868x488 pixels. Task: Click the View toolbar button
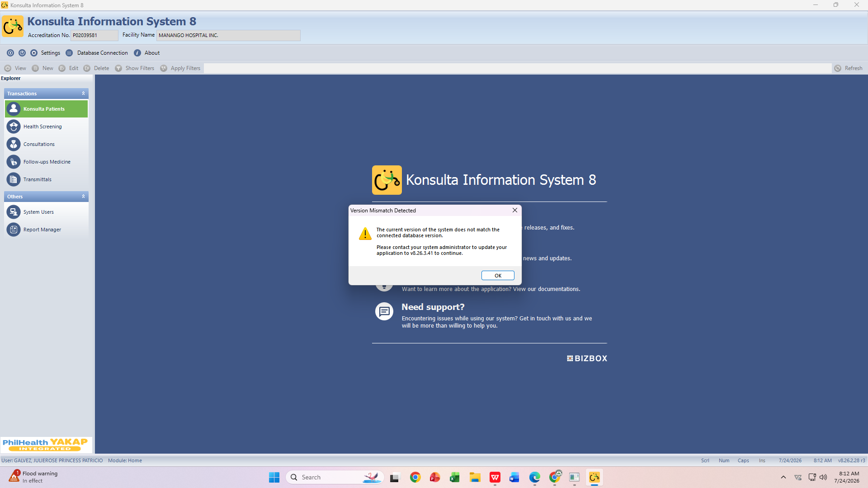pos(15,68)
